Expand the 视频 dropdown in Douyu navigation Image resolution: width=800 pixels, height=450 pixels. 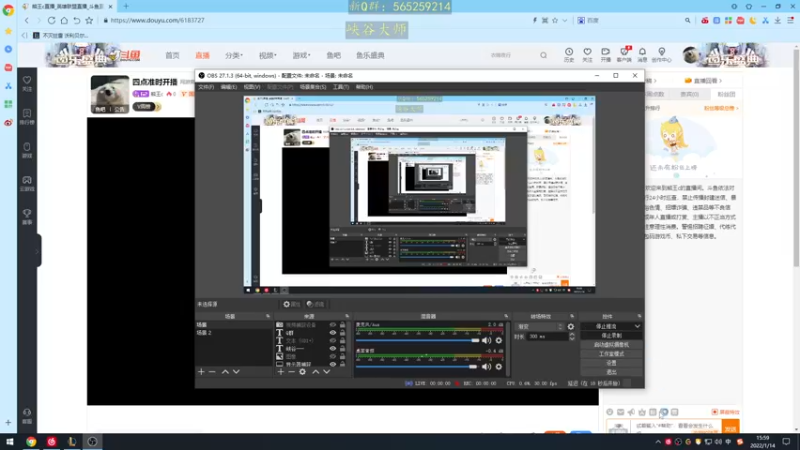coord(267,55)
